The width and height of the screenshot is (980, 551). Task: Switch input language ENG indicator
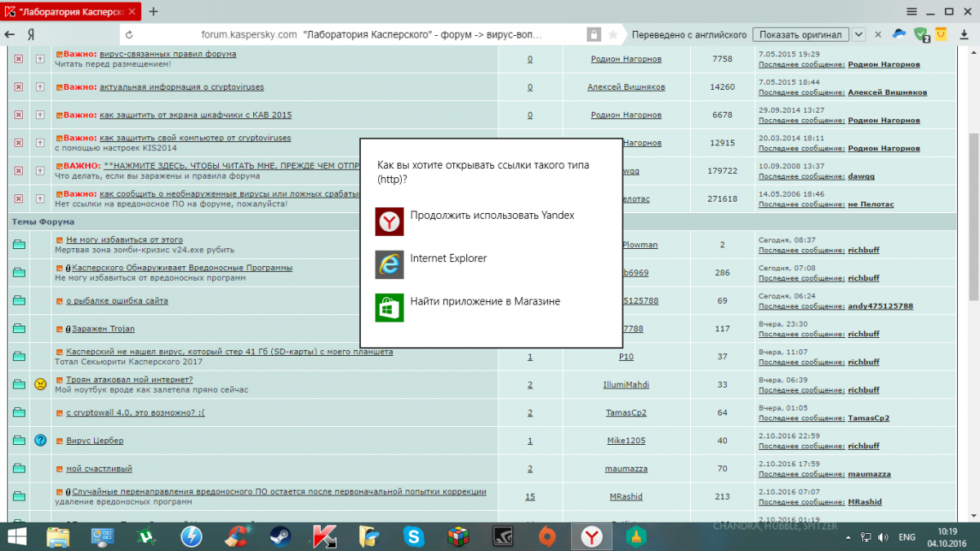click(906, 536)
